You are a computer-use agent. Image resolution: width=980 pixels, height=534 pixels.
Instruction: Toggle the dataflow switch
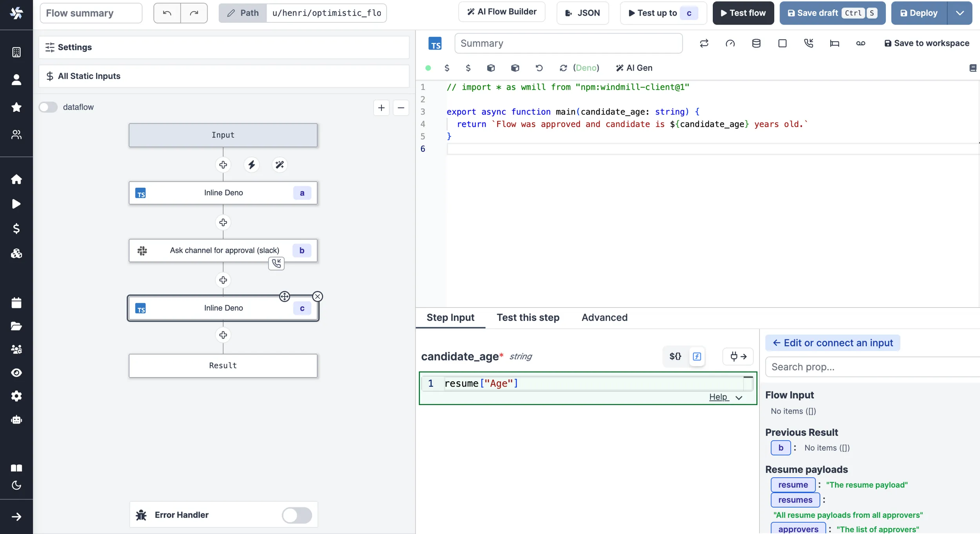(x=48, y=107)
